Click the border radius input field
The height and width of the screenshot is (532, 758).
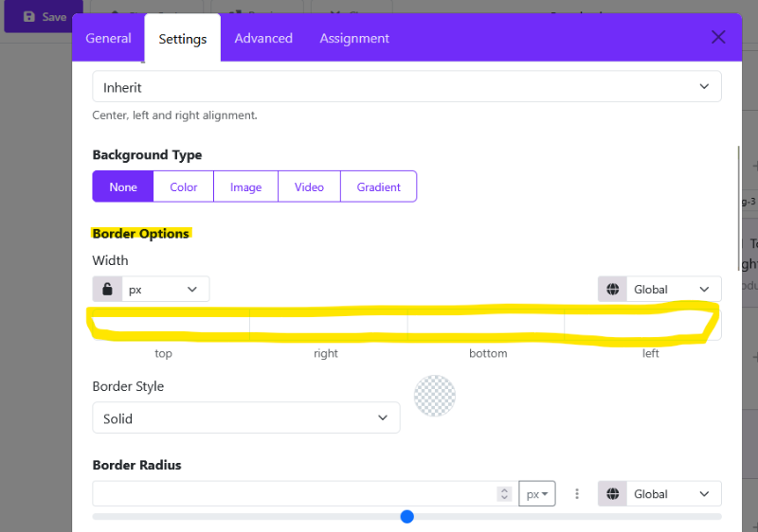(x=294, y=494)
